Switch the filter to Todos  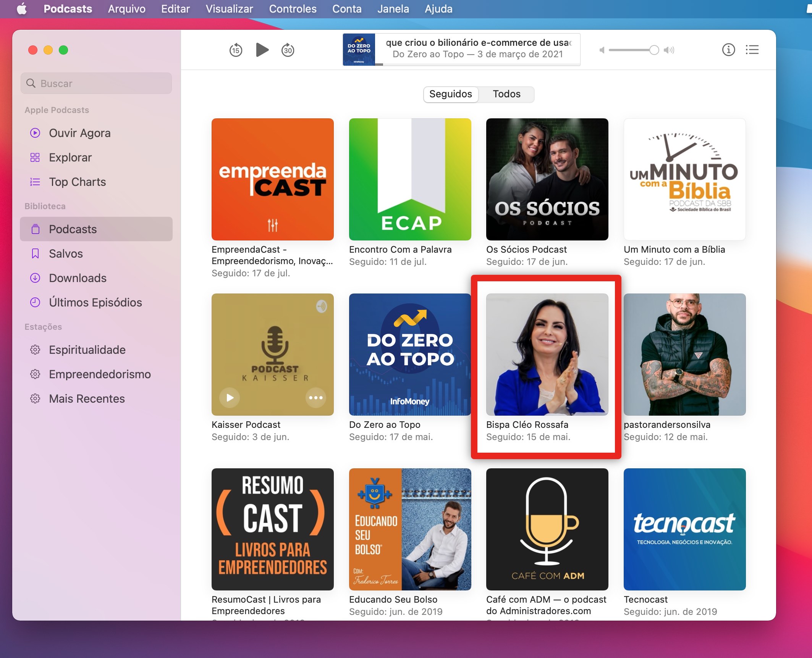point(506,94)
